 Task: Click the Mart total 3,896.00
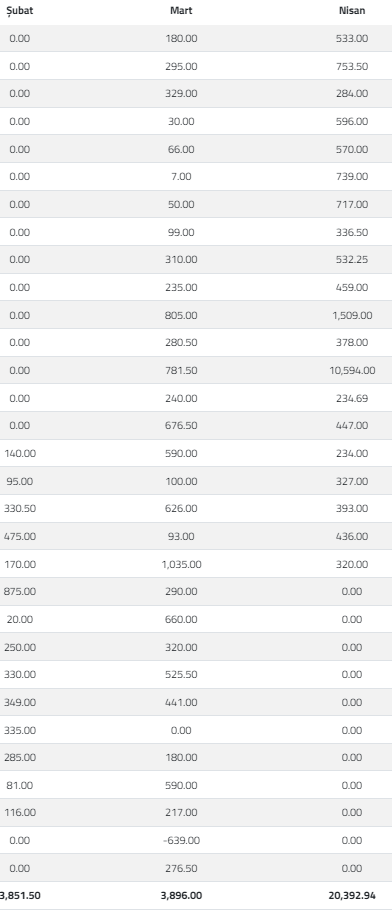(181, 895)
